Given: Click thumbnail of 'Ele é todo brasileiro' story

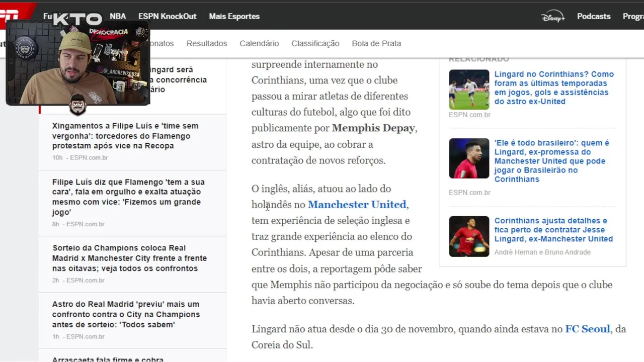Looking at the screenshot, I should 469,158.
